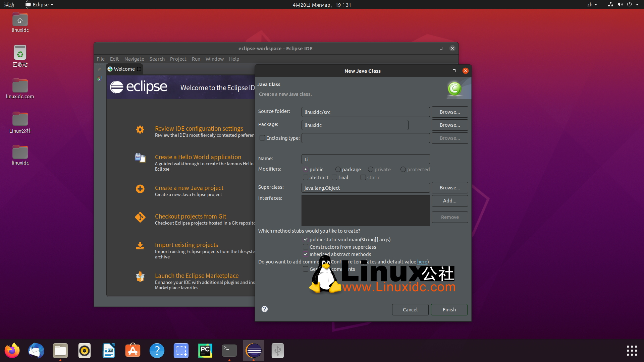Screen dimensions: 644x362
Task: Click the Name input field
Action: [365, 158]
